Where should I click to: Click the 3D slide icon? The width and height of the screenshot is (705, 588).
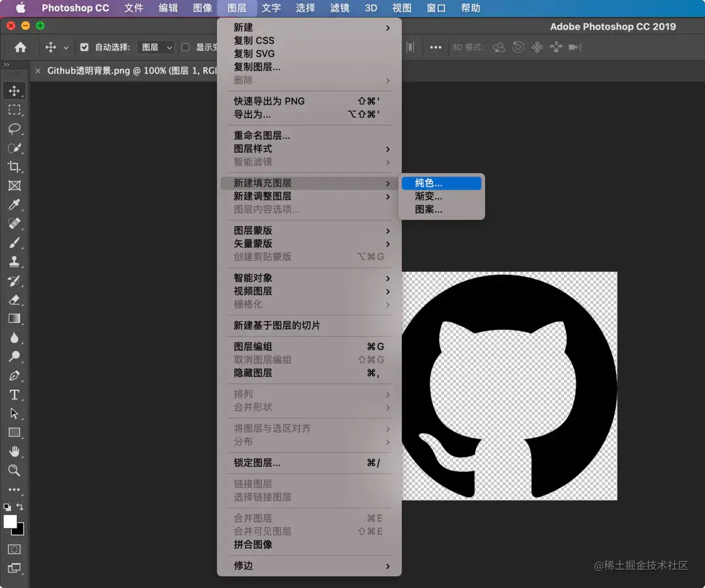(556, 48)
